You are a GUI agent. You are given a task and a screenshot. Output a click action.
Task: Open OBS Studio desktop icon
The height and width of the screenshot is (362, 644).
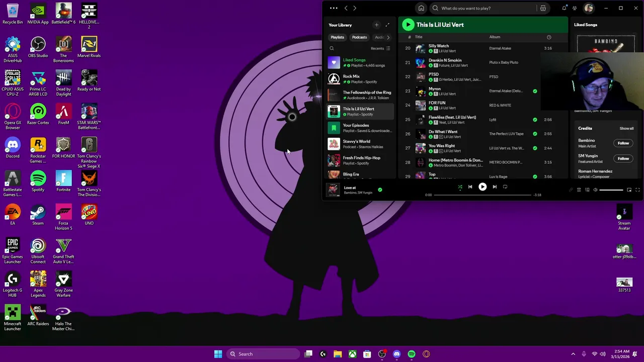[38, 47]
